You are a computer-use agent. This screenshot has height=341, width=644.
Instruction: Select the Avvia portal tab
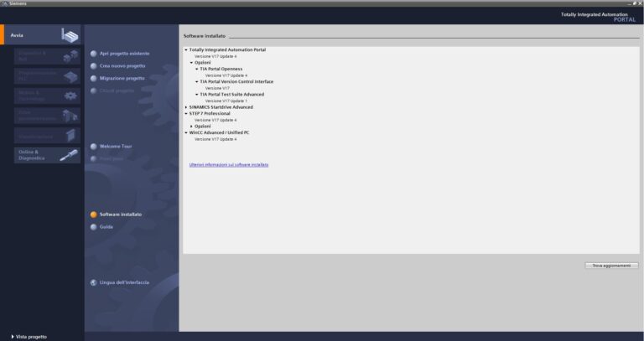(x=41, y=35)
